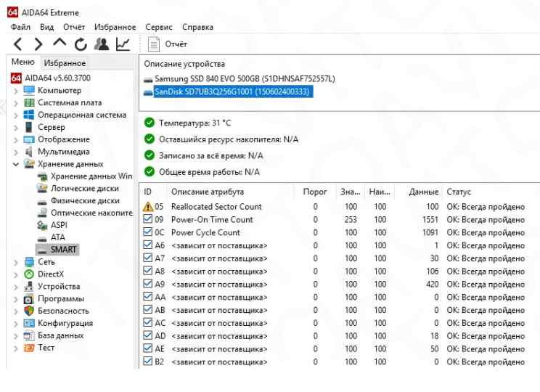Expand the Операционная система tree node
540x392 pixels.
click(x=16, y=115)
